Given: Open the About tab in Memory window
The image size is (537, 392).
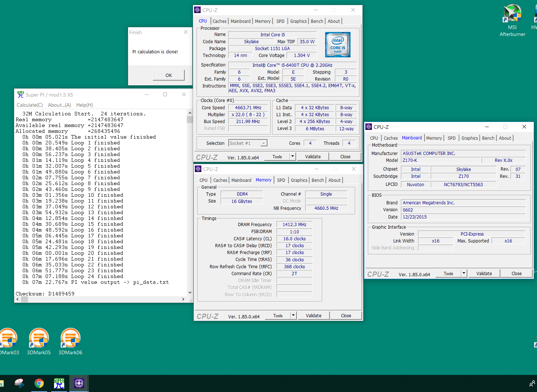Looking at the screenshot, I should [335, 180].
